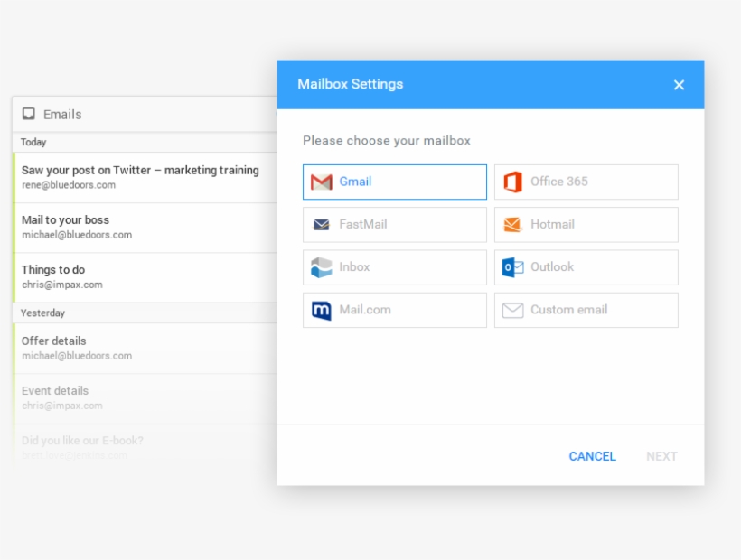Open the Mailbox Settings header
This screenshot has height=560, width=741.
point(351,84)
